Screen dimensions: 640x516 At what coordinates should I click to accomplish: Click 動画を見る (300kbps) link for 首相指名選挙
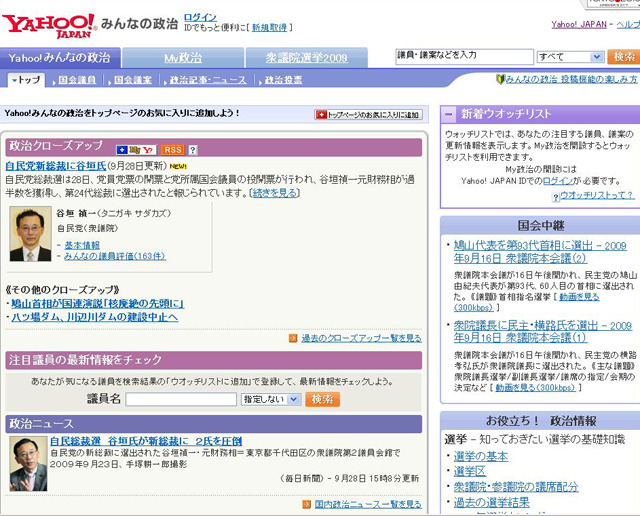579,297
